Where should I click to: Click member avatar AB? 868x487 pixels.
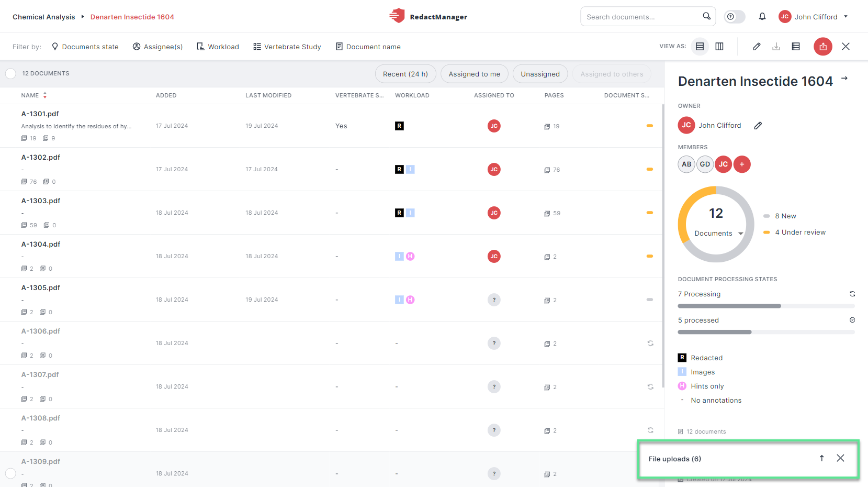click(686, 164)
